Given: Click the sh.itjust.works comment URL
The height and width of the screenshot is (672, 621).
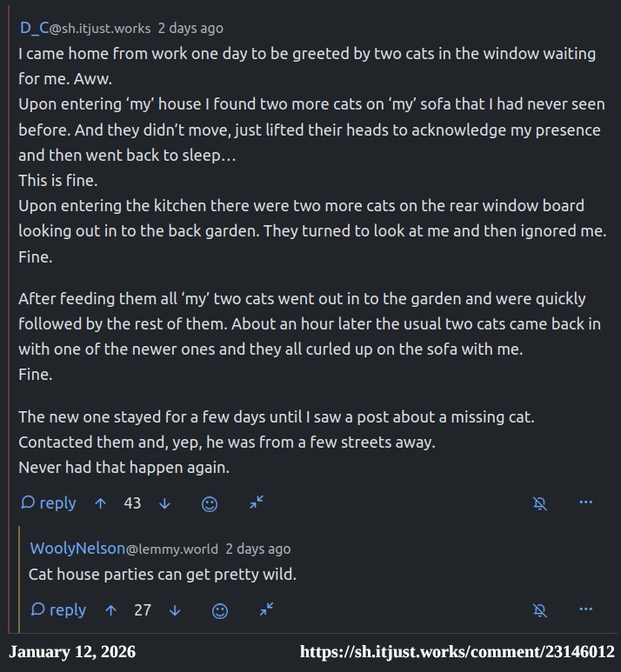Looking at the screenshot, I should 457,652.
